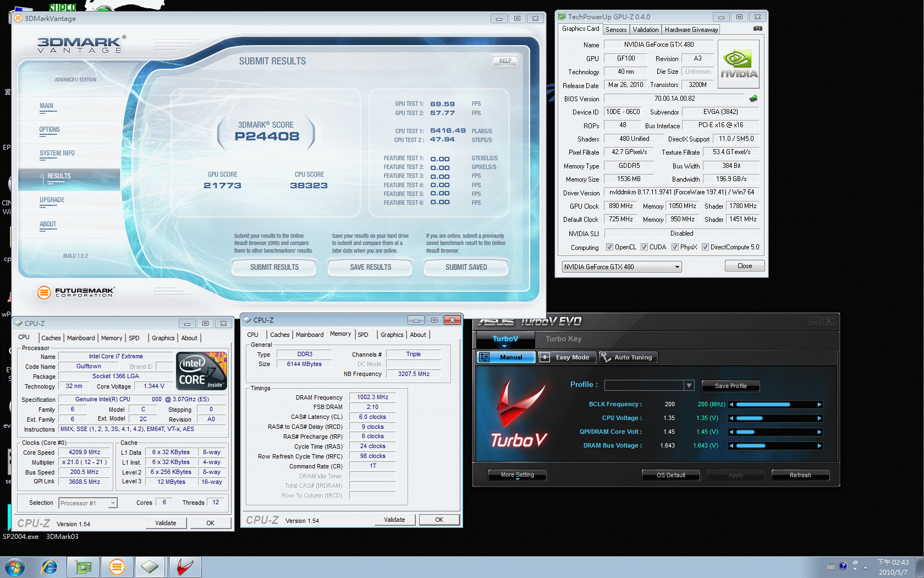
Task: Open the MAIN menu in 3DMark
Action: (47, 106)
